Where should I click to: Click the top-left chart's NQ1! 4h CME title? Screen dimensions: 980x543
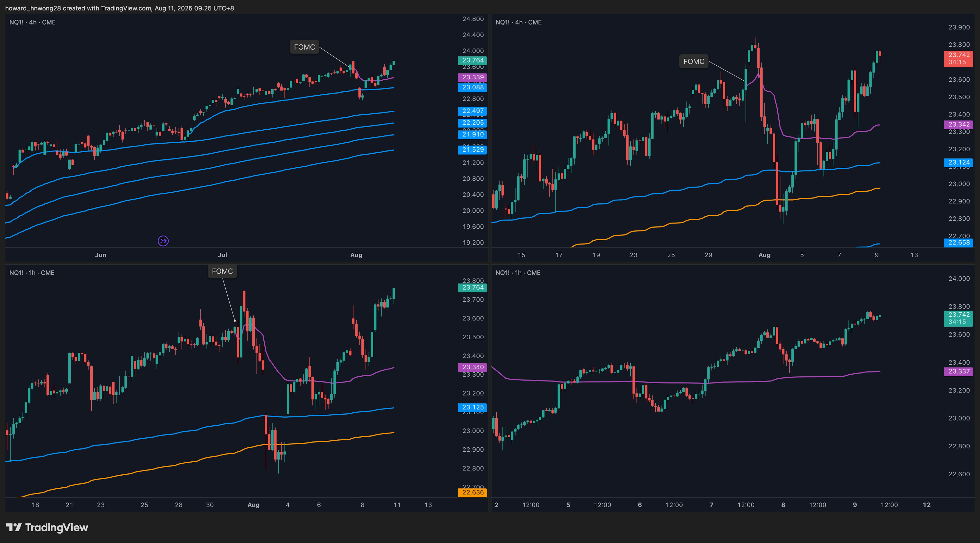click(33, 22)
